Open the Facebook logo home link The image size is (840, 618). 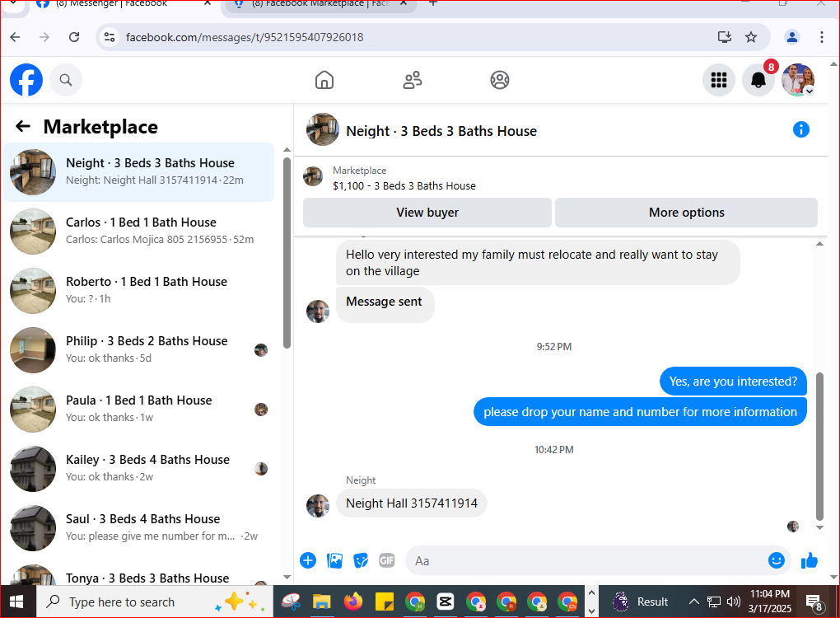click(x=26, y=80)
